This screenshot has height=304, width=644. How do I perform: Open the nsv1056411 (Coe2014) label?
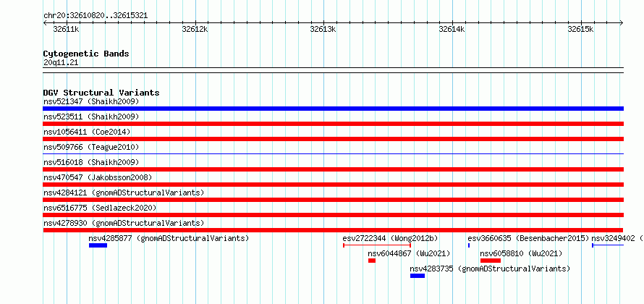pyautogui.click(x=87, y=132)
